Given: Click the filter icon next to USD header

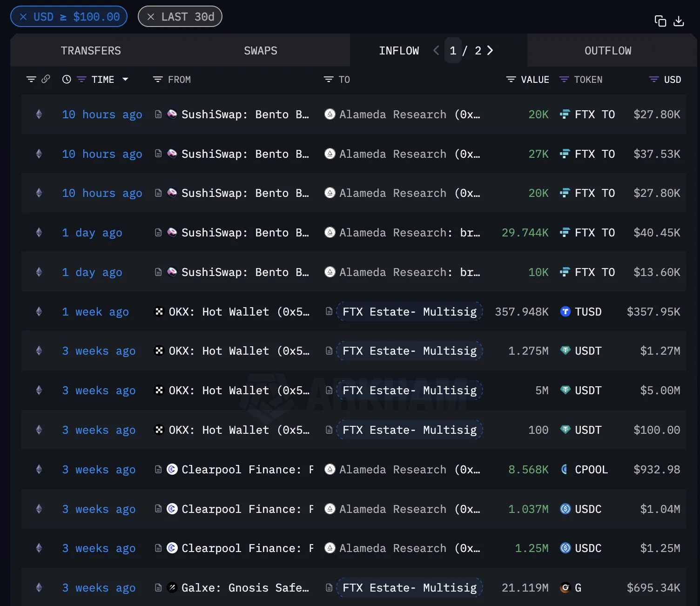Looking at the screenshot, I should (x=654, y=80).
